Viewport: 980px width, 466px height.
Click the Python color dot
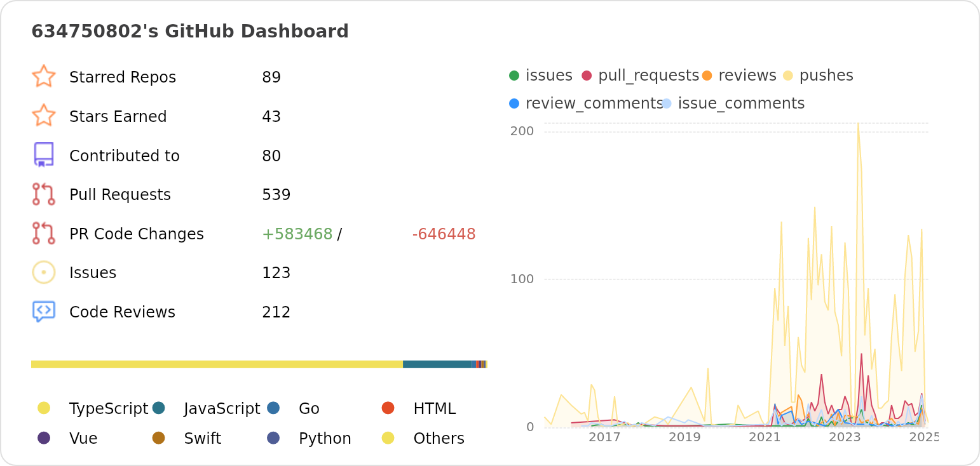(x=273, y=437)
